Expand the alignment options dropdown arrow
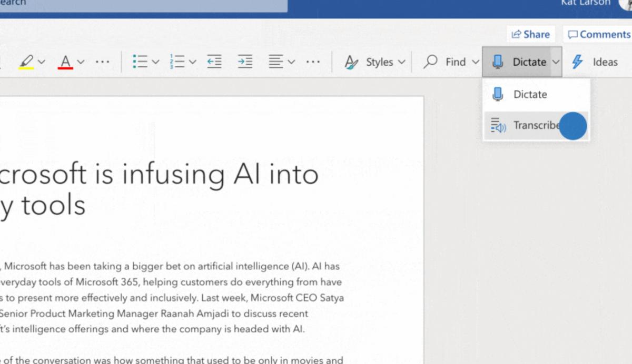632x364 pixels. coord(291,62)
